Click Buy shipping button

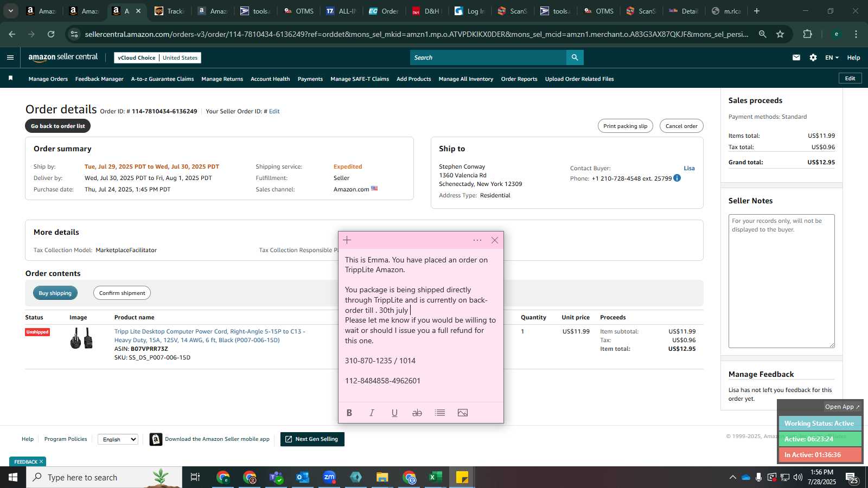pyautogui.click(x=55, y=293)
